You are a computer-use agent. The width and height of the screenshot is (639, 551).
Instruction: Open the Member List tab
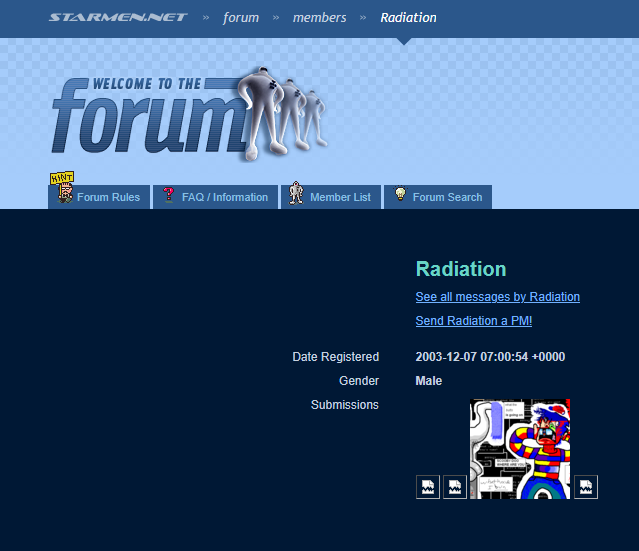click(340, 197)
